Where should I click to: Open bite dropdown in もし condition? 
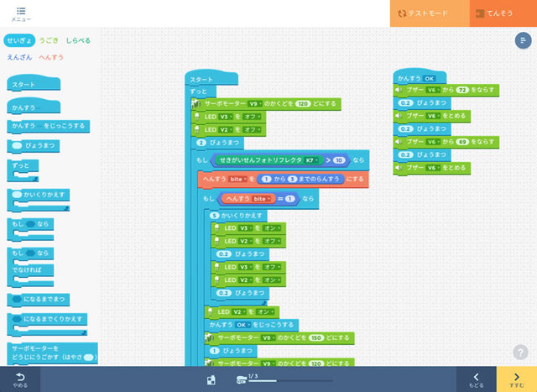pos(262,199)
